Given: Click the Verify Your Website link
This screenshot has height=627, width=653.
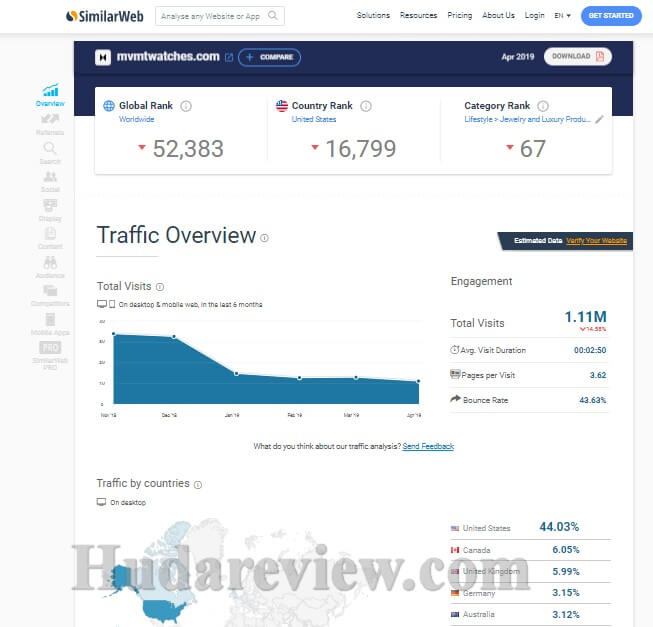Looking at the screenshot, I should pyautogui.click(x=596, y=241).
